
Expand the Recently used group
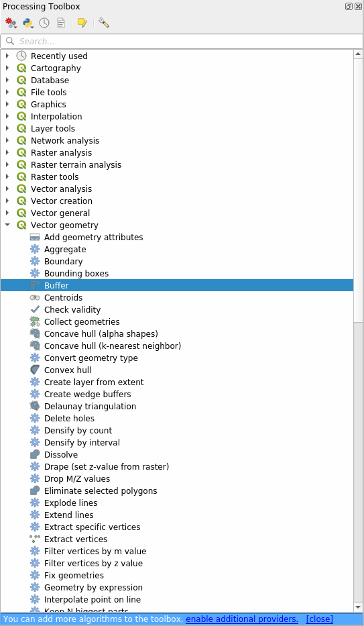pyautogui.click(x=7, y=56)
